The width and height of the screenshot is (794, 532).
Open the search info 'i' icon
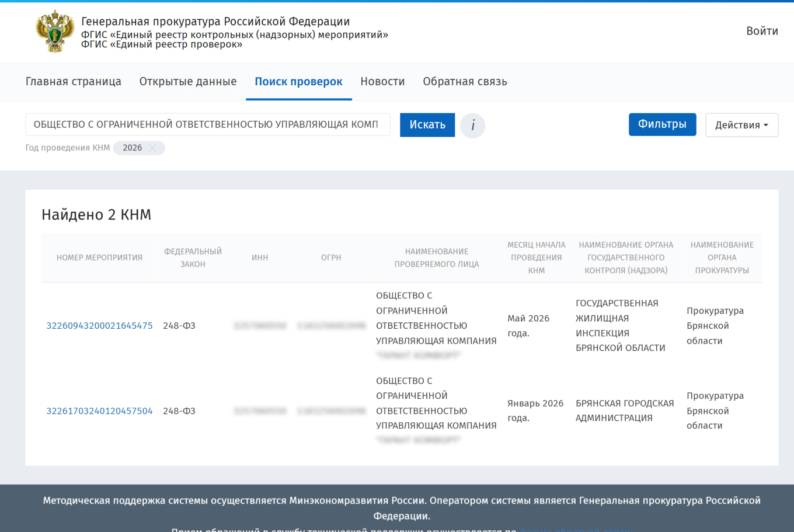(x=473, y=126)
